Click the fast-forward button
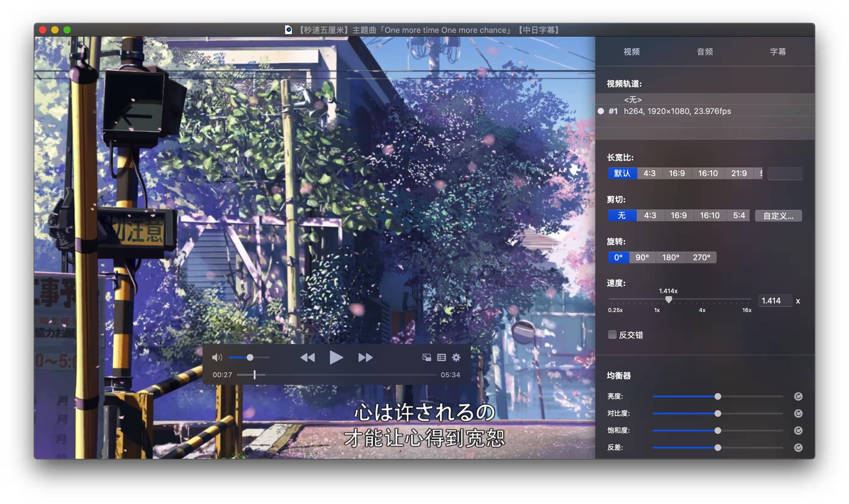 365,357
